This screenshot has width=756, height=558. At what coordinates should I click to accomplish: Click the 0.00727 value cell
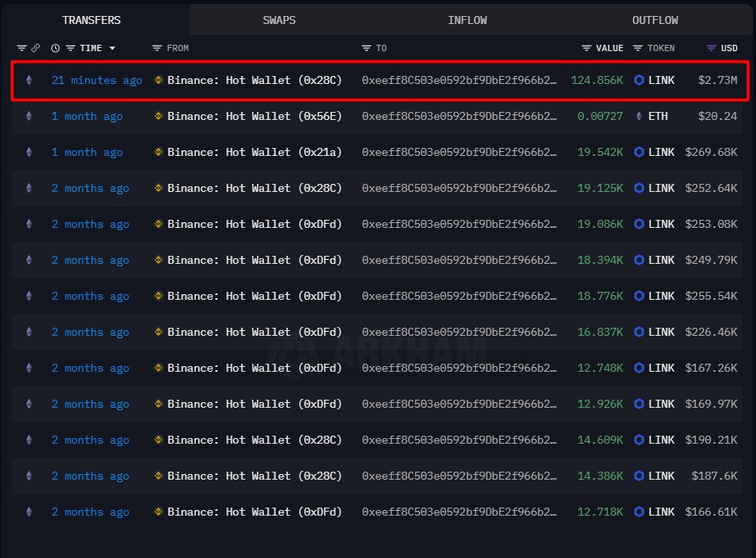pyautogui.click(x=600, y=116)
